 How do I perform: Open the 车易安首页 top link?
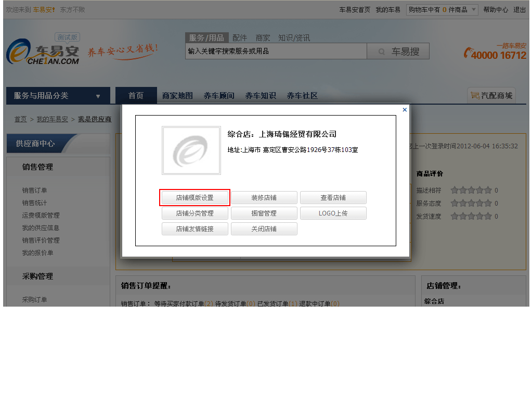point(355,9)
